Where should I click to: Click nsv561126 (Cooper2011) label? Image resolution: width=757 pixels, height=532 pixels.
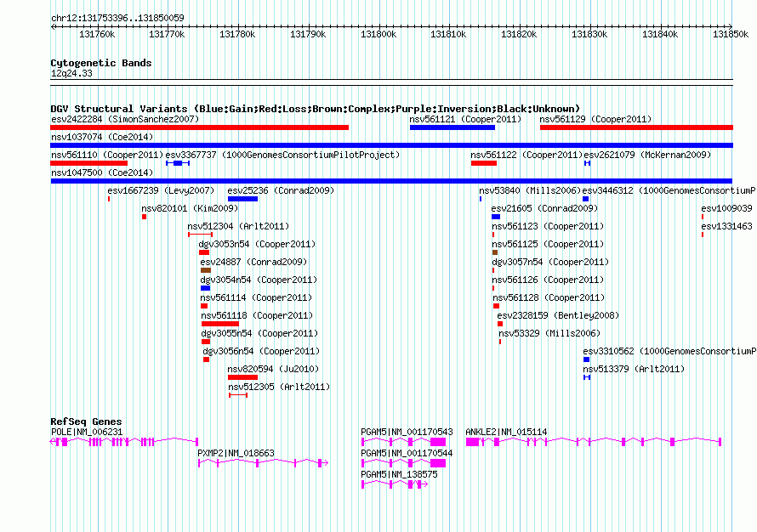point(548,280)
